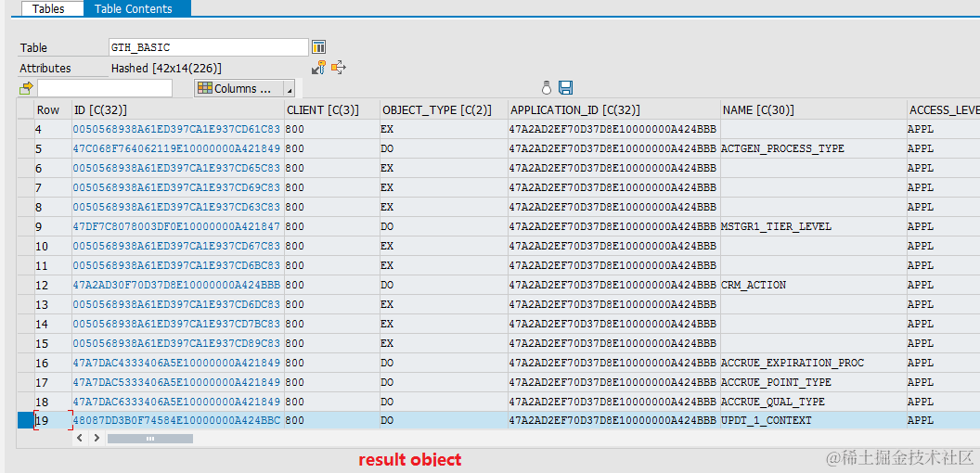Open the Columns dropdown arrow
Image resolution: width=980 pixels, height=473 pixels.
pyautogui.click(x=288, y=89)
